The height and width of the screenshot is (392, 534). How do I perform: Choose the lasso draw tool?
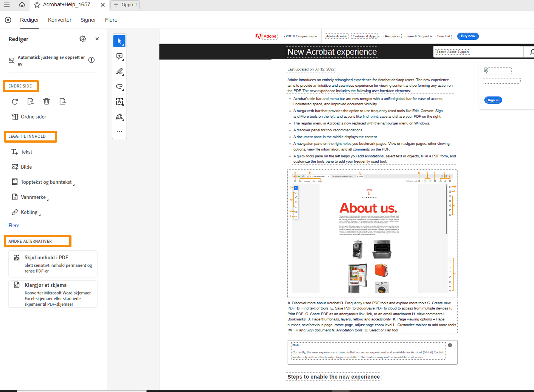click(119, 87)
